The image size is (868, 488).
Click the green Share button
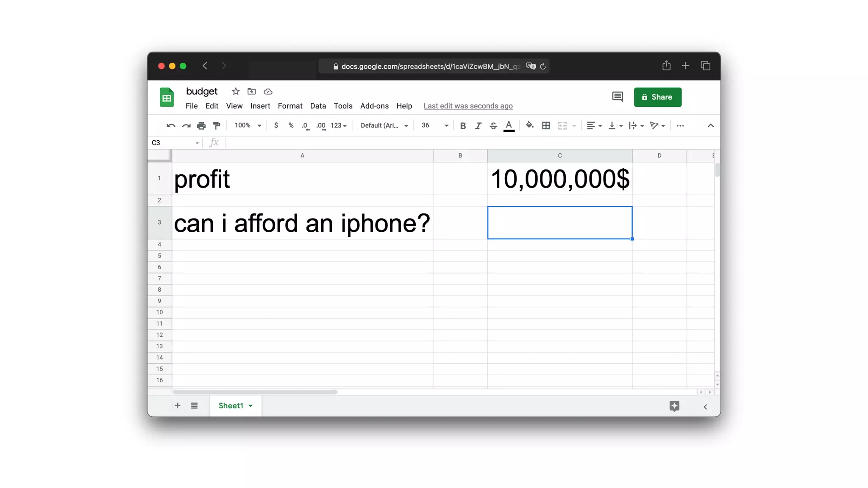tap(657, 97)
